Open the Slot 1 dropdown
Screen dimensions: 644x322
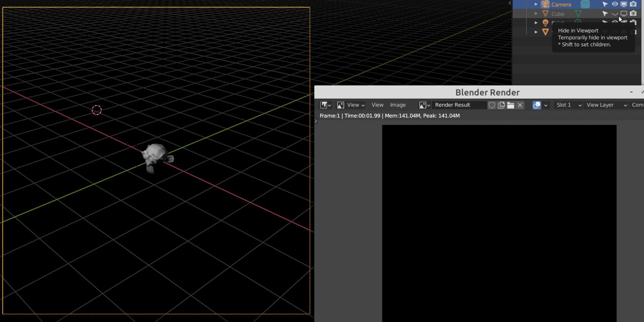568,105
